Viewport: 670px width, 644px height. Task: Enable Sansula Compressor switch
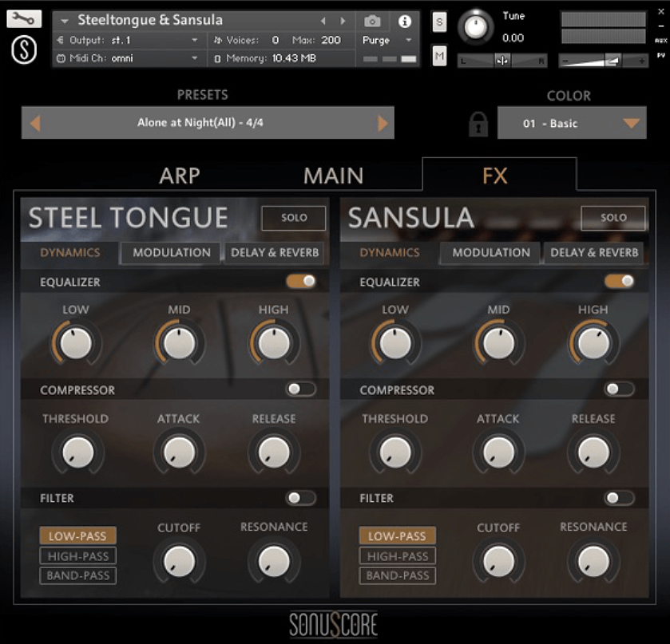point(620,389)
